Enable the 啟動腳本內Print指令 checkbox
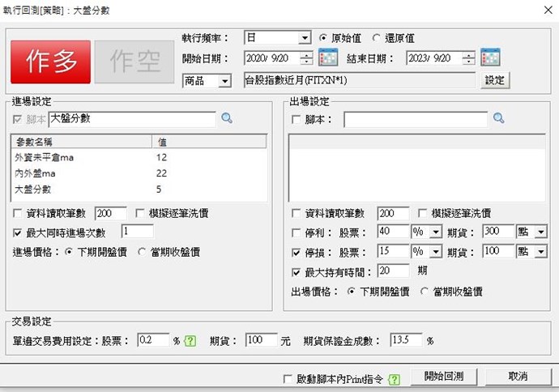The image size is (559, 392). pos(288,378)
